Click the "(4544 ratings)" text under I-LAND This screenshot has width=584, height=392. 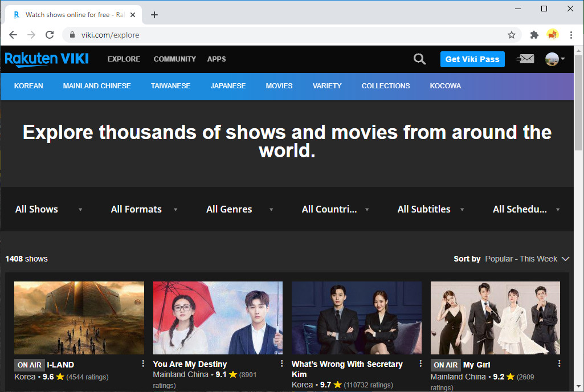(x=88, y=377)
